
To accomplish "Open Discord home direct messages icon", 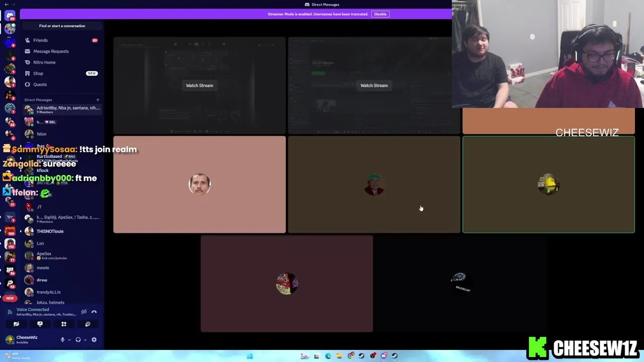I will point(10,16).
